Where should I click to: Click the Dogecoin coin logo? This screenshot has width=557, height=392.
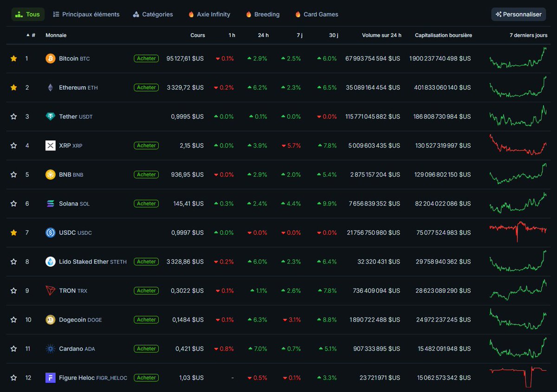[x=50, y=320]
